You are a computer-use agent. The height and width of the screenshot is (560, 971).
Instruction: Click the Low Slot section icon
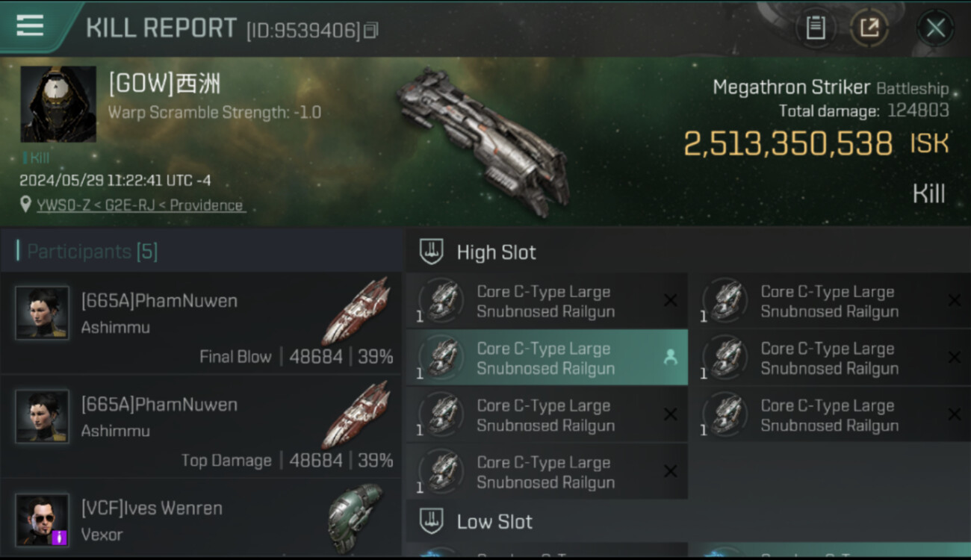click(x=431, y=521)
